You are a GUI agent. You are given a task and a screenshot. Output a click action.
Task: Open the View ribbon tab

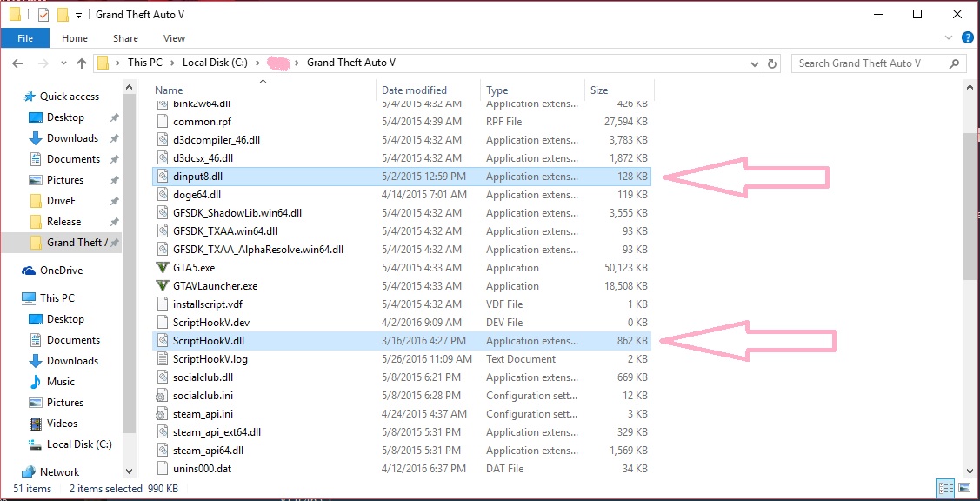click(175, 38)
